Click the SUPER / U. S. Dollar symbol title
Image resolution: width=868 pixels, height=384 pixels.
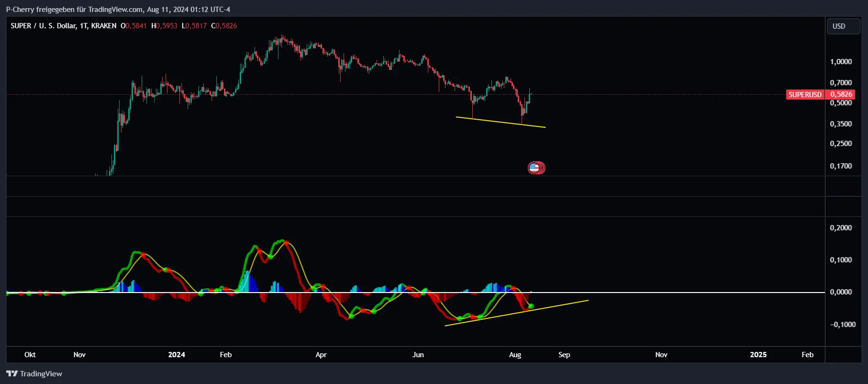tap(64, 26)
